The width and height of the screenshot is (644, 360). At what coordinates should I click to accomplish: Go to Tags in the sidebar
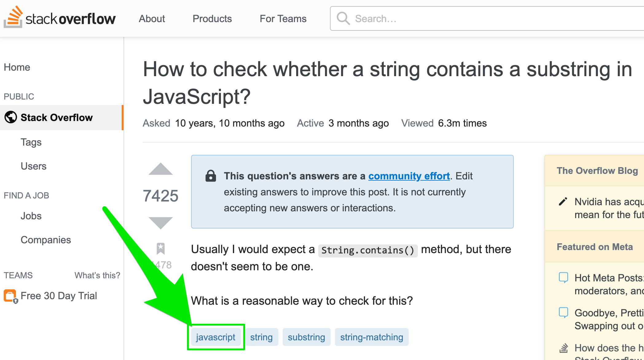[31, 142]
